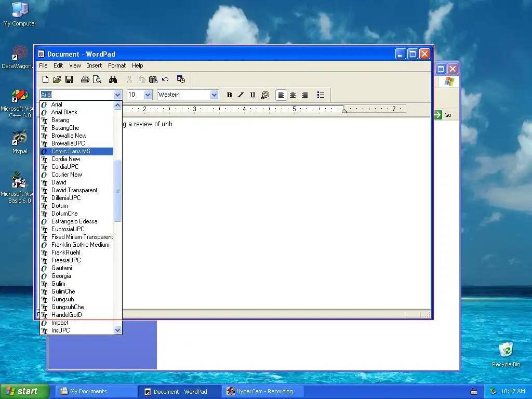532x399 pixels.
Task: Select Recycle Bin desktop icon
Action: click(x=506, y=354)
